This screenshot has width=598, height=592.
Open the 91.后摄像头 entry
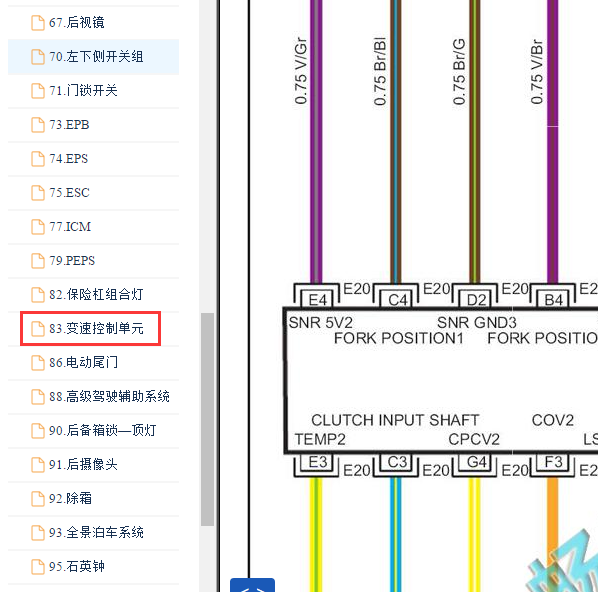click(93, 464)
